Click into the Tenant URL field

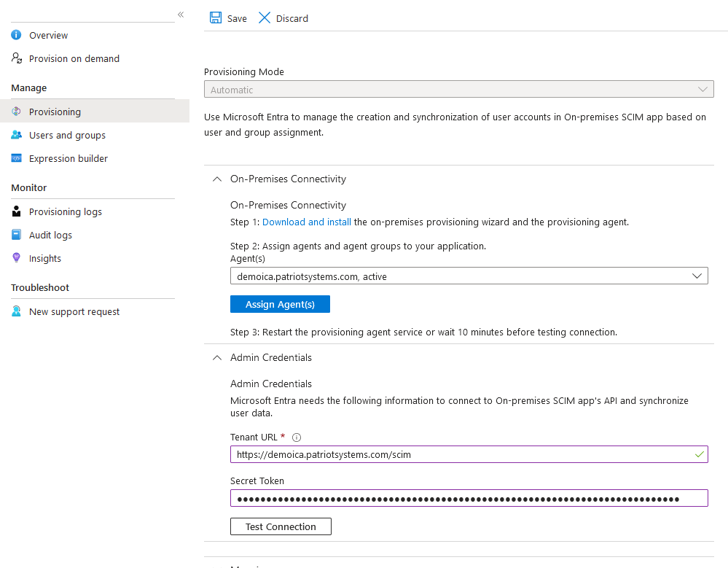469,454
